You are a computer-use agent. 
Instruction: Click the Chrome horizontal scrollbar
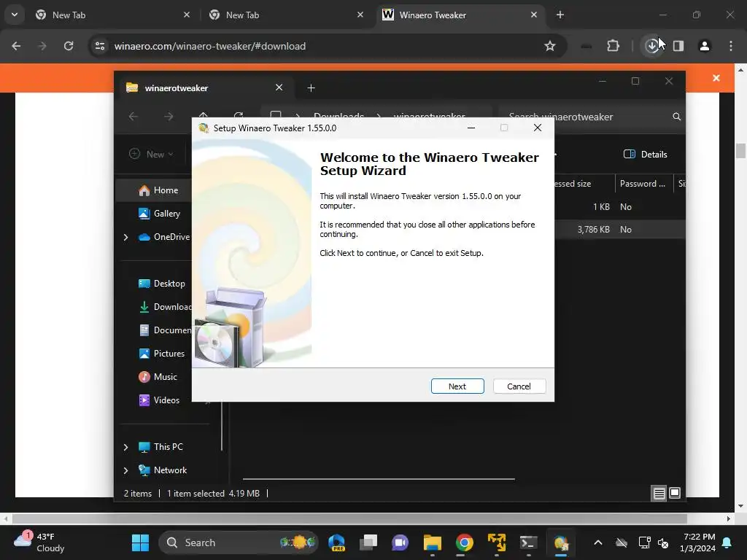coord(349,518)
